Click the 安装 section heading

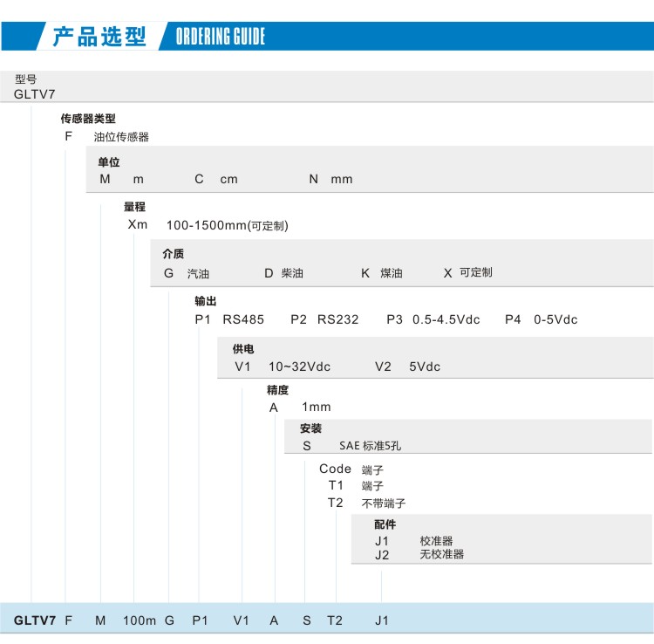[x=310, y=428]
